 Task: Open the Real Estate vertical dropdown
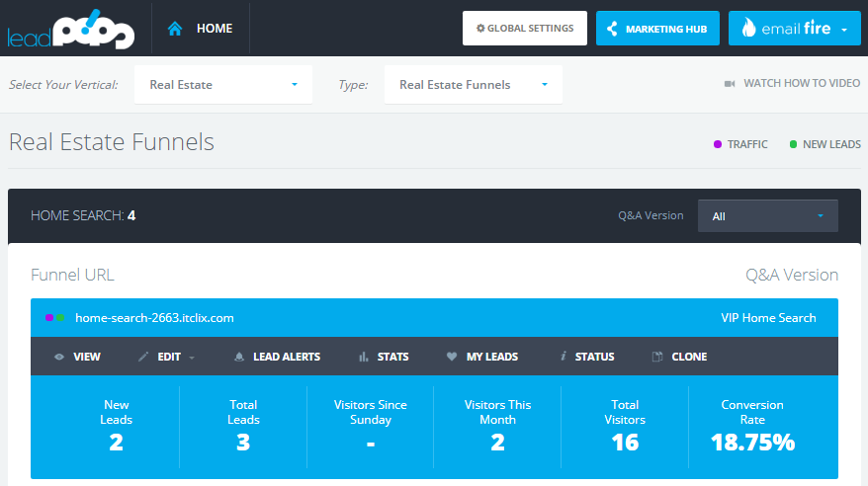click(x=223, y=85)
